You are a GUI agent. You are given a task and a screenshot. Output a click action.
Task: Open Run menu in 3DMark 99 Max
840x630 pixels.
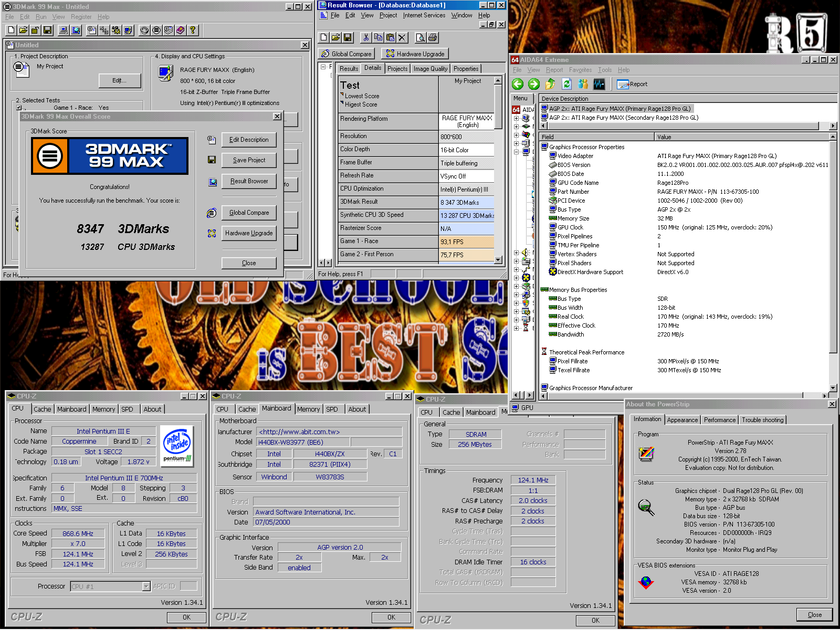pos(41,17)
